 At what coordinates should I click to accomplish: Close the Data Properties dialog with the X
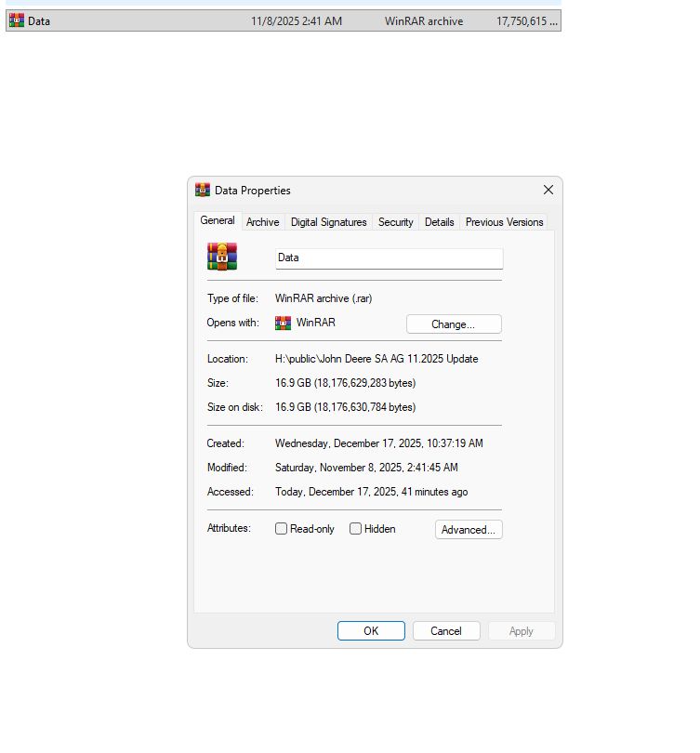click(x=548, y=190)
